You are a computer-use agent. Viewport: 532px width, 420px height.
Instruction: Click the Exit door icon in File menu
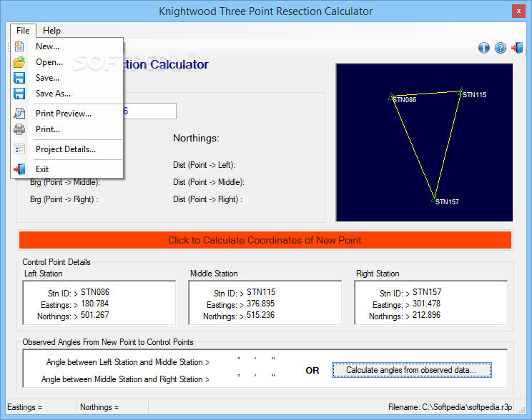tap(19, 169)
